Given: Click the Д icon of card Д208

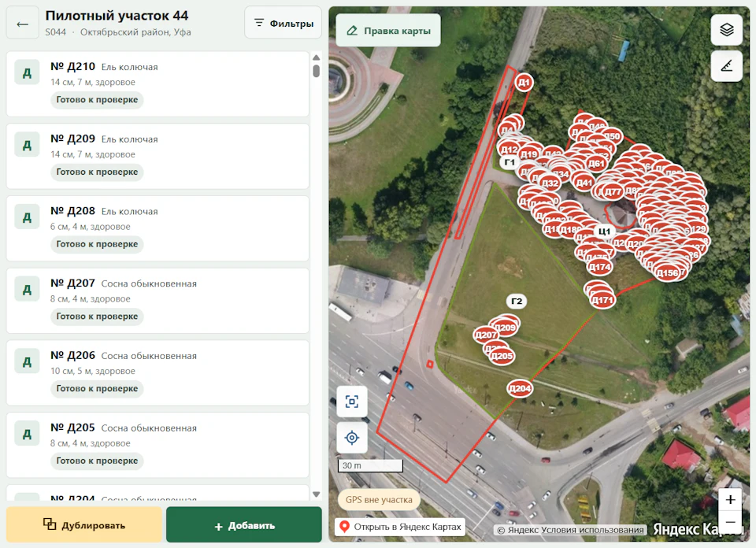Looking at the screenshot, I should 27,217.
